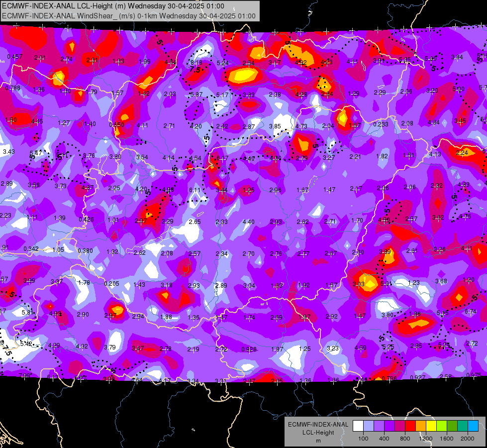Screen dimensions: 487x448
Task: Click the contour label 7.5 below the 8.18 value
Action: tap(195, 70)
